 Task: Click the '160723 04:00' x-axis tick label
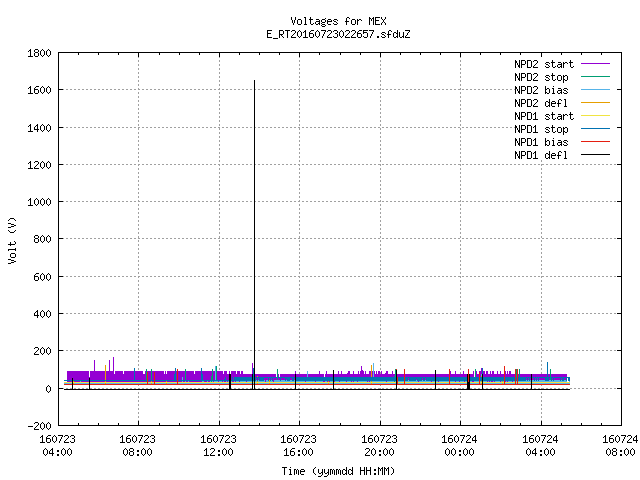point(58,446)
